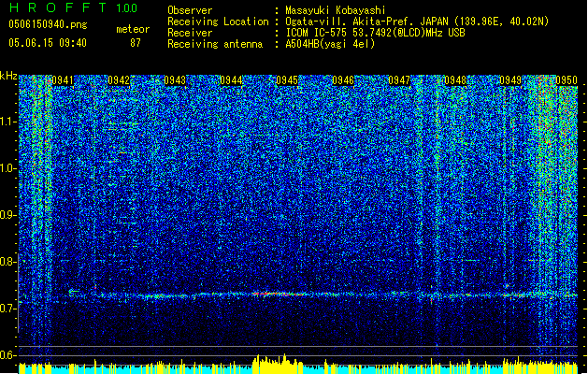Click the 0.6 kHz axis tick label

point(7,355)
